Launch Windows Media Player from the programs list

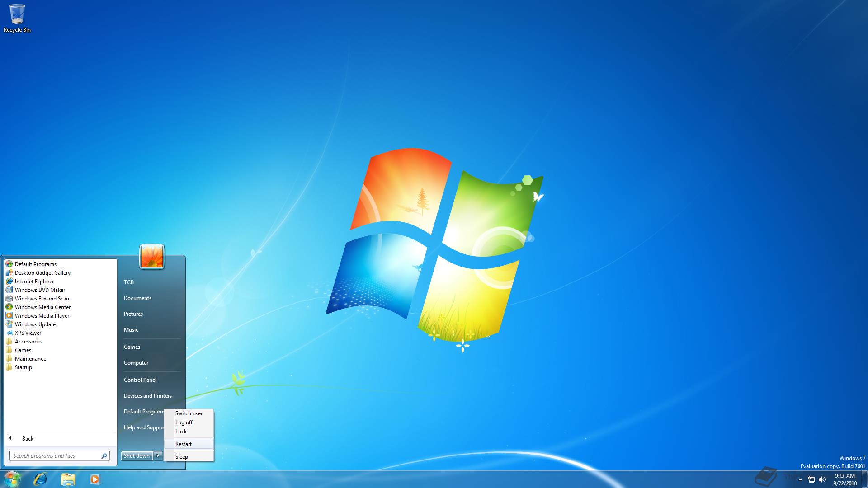point(61,316)
